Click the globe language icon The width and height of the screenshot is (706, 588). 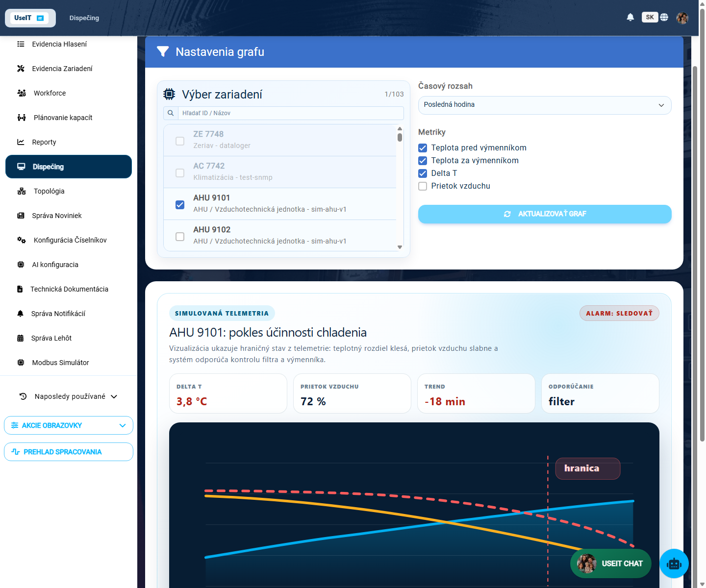tap(664, 17)
